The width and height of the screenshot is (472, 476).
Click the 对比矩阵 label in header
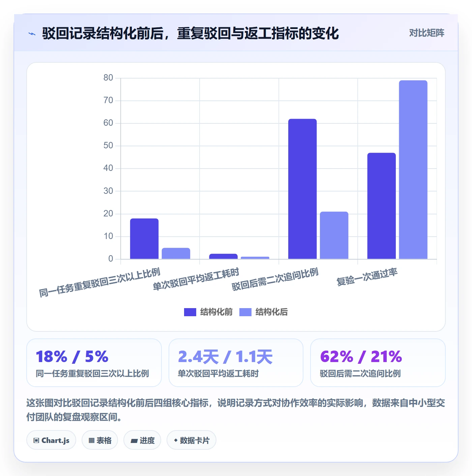pos(426,33)
